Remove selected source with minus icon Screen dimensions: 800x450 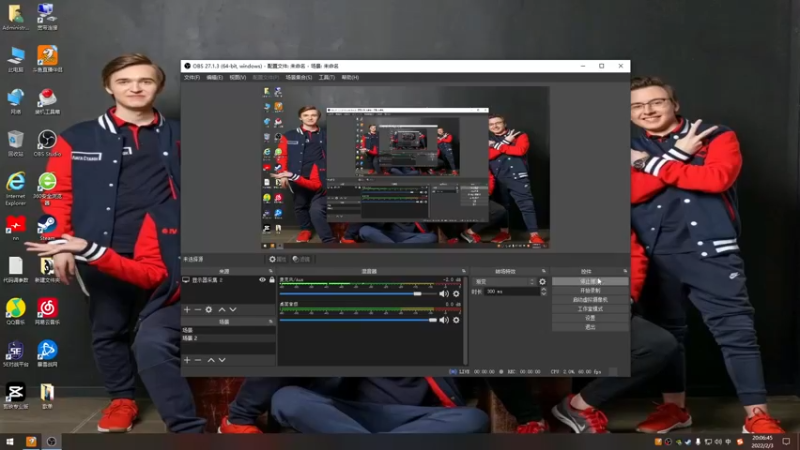(x=198, y=310)
